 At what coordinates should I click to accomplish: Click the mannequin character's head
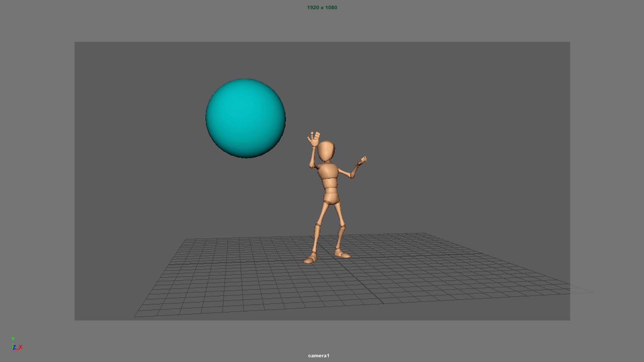tap(326, 151)
